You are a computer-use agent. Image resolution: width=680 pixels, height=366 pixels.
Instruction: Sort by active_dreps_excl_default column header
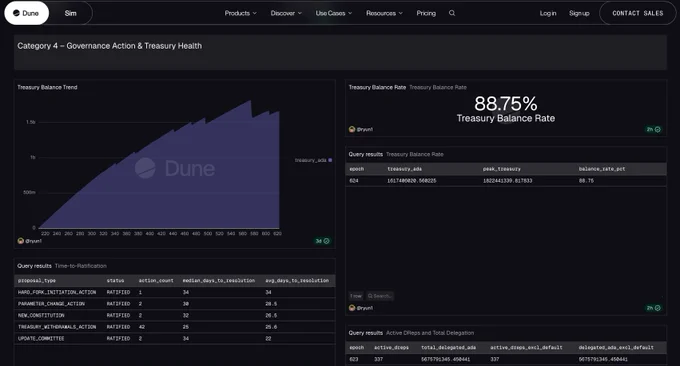click(x=526, y=347)
